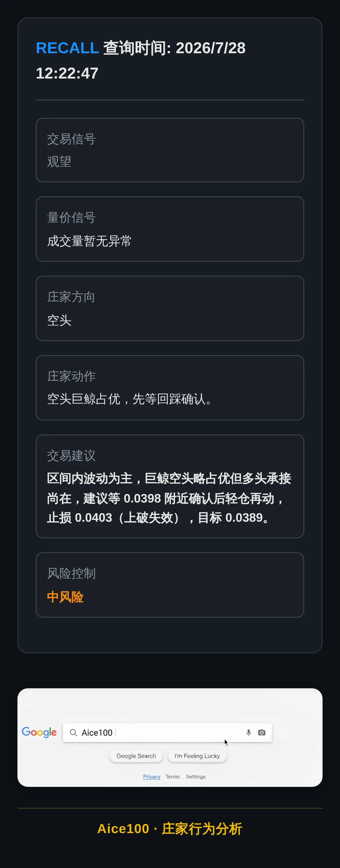Select the 交易信号 card
This screenshot has height=868, width=340.
[x=170, y=150]
